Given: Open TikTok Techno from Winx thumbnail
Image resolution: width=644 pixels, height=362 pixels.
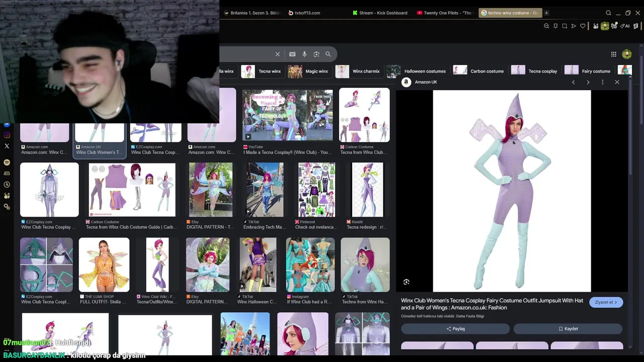Looking at the screenshot, I should point(365,265).
